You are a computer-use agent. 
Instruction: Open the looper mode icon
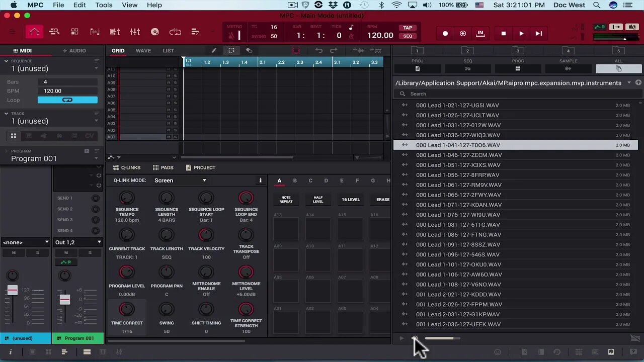click(175, 32)
